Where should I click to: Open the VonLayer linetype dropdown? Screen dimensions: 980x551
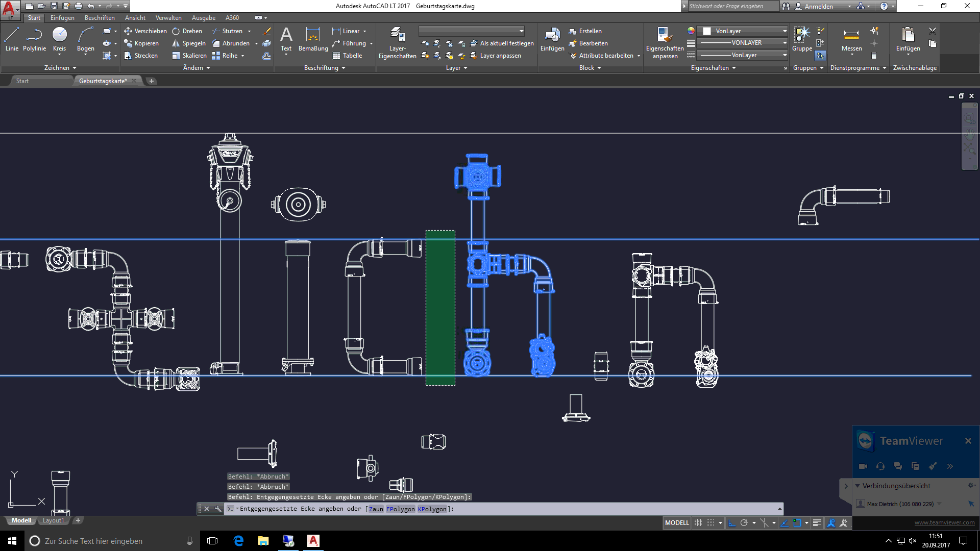point(743,55)
